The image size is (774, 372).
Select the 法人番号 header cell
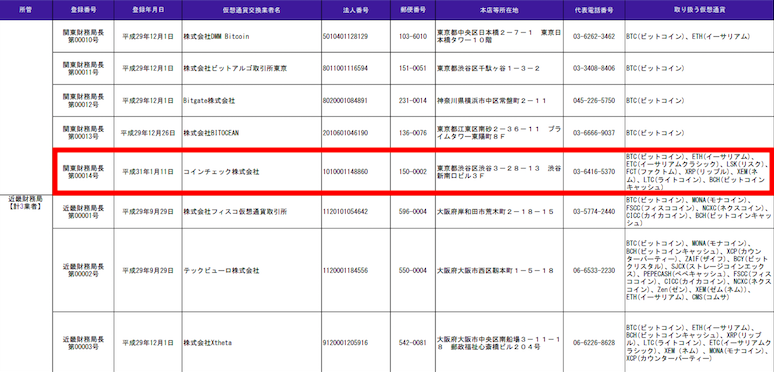click(354, 10)
